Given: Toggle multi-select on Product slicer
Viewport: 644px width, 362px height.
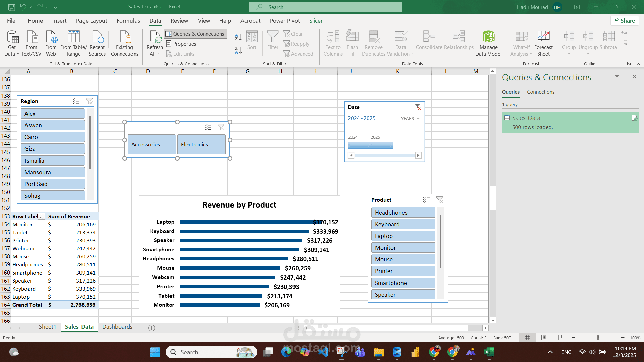Looking at the screenshot, I should (427, 200).
